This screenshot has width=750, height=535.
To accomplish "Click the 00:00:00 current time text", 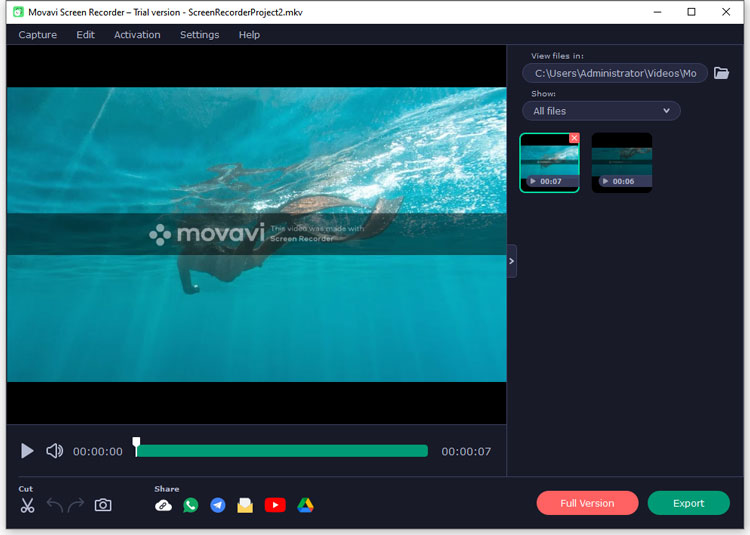I will click(98, 451).
